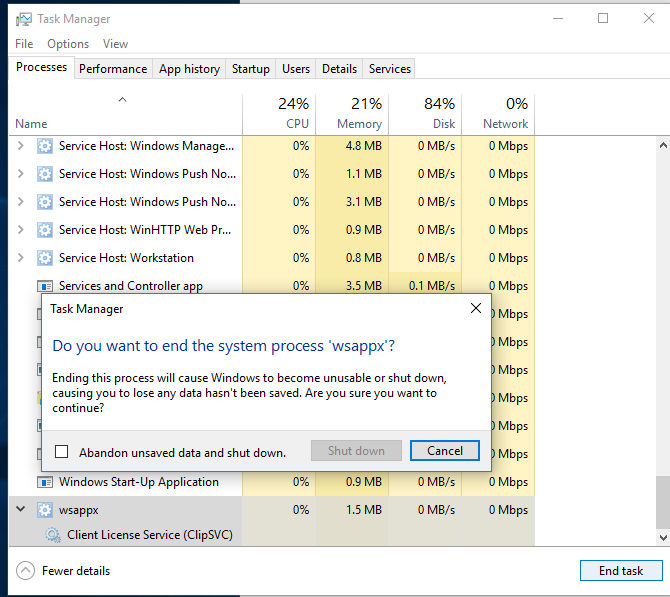Expand Service Host: Workstation row

coord(20,258)
